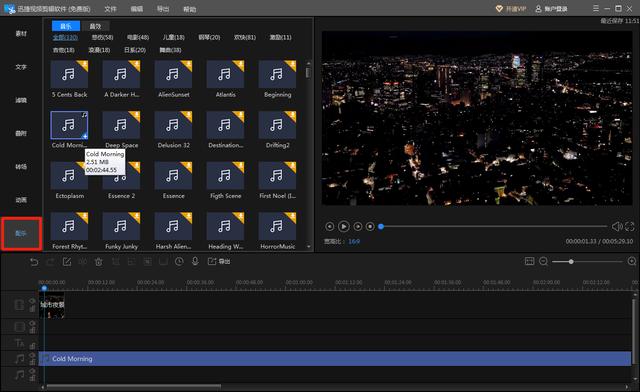Open the 动画 panel in sidebar

click(21, 200)
